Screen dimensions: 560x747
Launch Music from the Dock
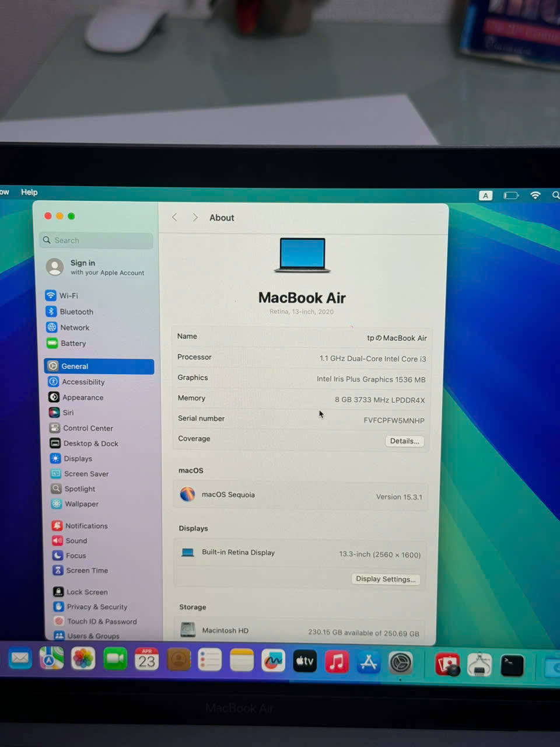[x=337, y=662]
